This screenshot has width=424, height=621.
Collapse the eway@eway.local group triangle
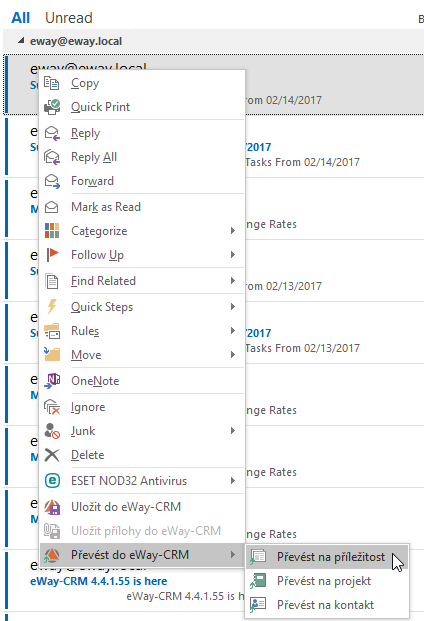pos(21,41)
